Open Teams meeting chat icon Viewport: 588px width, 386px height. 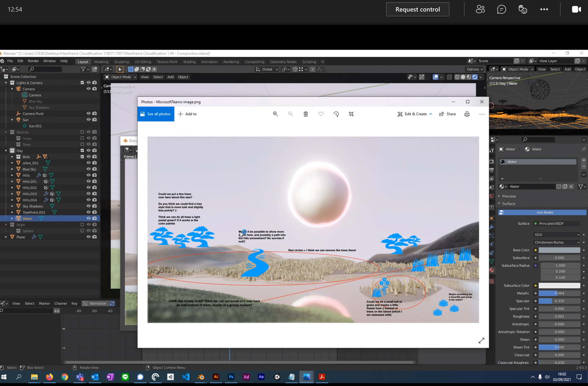tap(502, 9)
